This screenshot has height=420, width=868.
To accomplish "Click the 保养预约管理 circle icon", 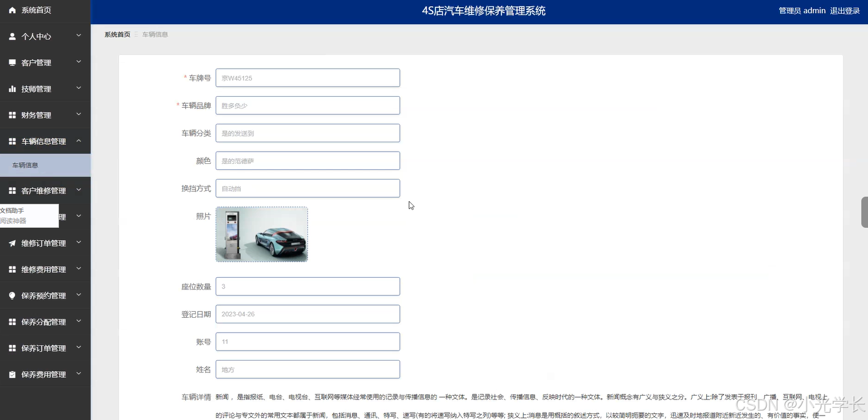I will tap(12, 295).
